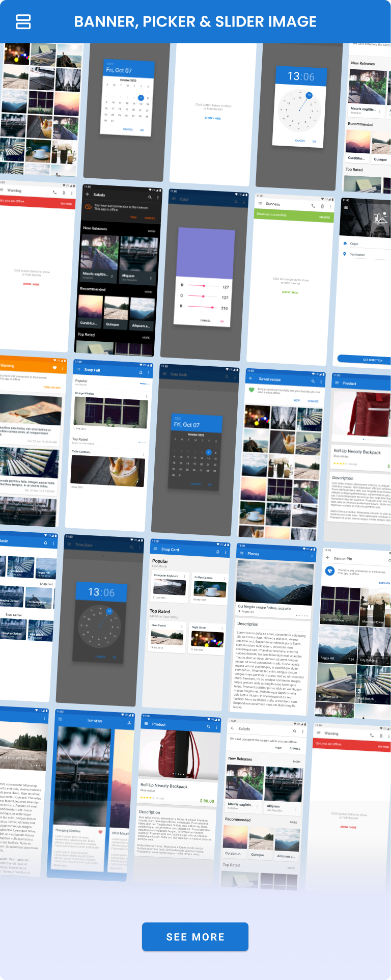This screenshot has height=980, width=391.
Task: Tap back arrow in light Salads screen
Action: tap(232, 728)
